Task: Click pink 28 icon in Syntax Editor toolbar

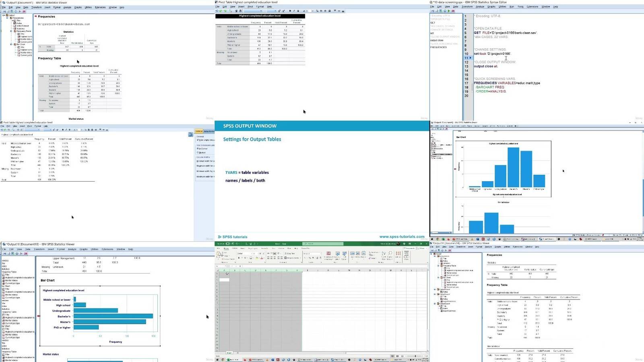Action: (453, 11)
